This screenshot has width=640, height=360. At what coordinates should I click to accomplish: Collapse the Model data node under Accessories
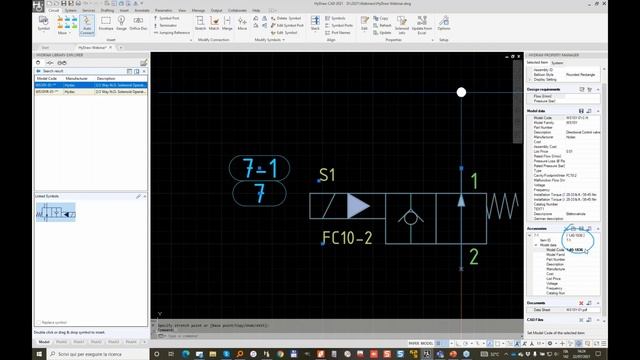click(x=536, y=245)
